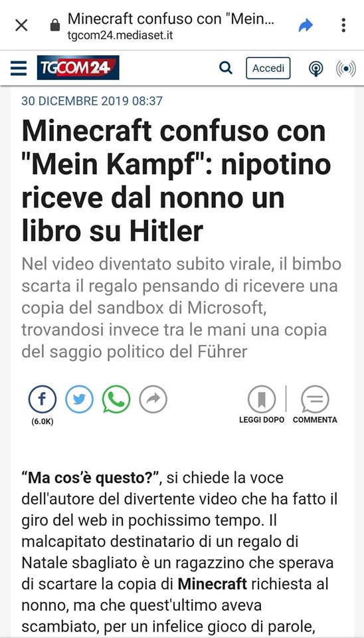Save article with Leggi Dopo bookmark
This screenshot has width=364, height=638.
tap(262, 404)
